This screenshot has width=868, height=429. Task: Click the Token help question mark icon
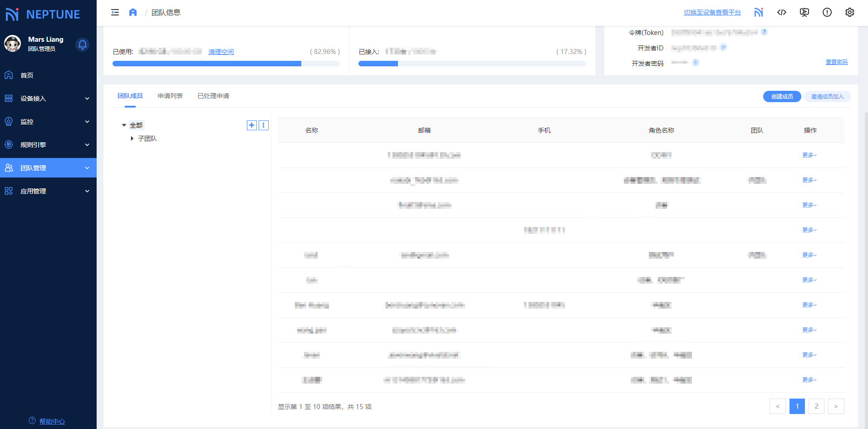click(x=764, y=32)
